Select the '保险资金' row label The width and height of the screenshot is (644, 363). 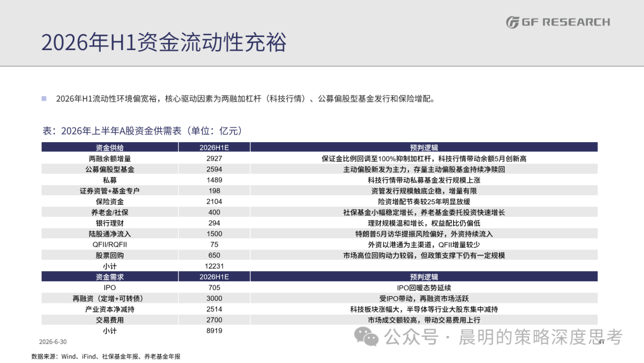pos(110,201)
